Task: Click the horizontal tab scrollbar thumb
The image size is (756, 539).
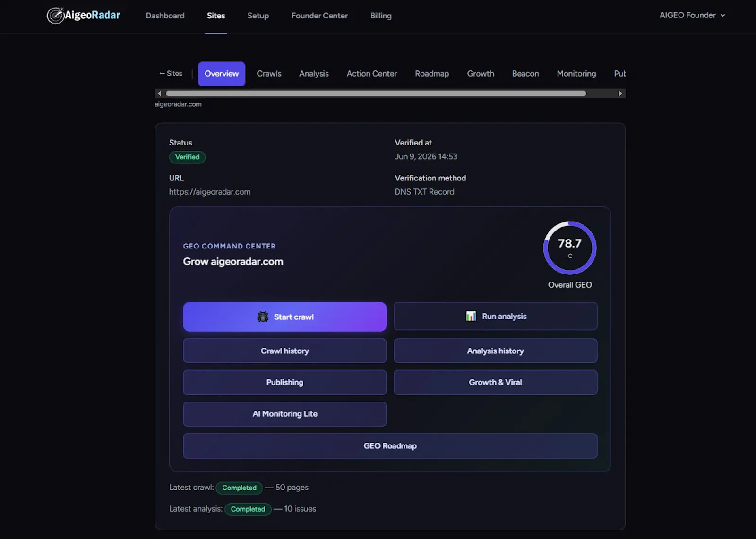Action: (376, 94)
